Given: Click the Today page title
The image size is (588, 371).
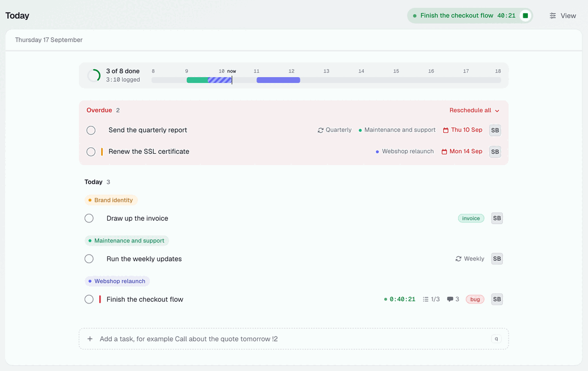Looking at the screenshot, I should click(x=17, y=15).
